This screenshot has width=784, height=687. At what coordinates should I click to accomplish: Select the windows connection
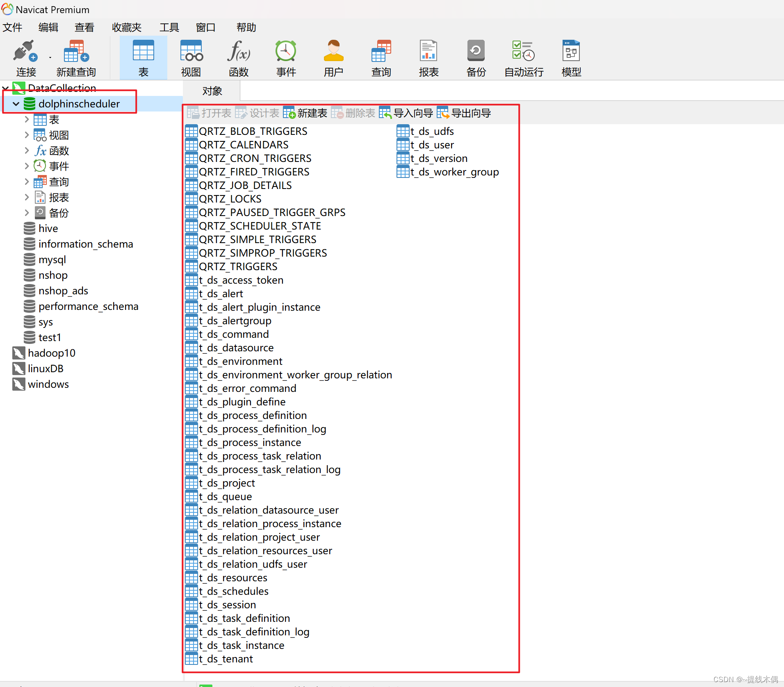point(48,384)
